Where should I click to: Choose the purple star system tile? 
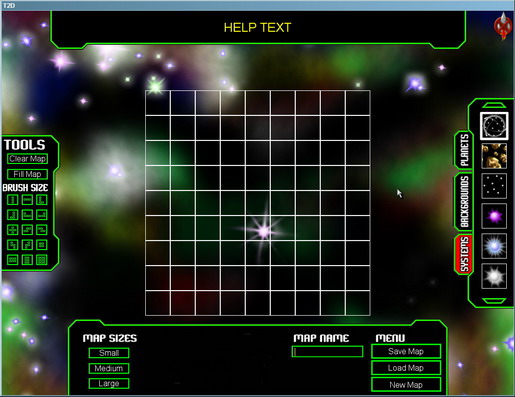(494, 216)
